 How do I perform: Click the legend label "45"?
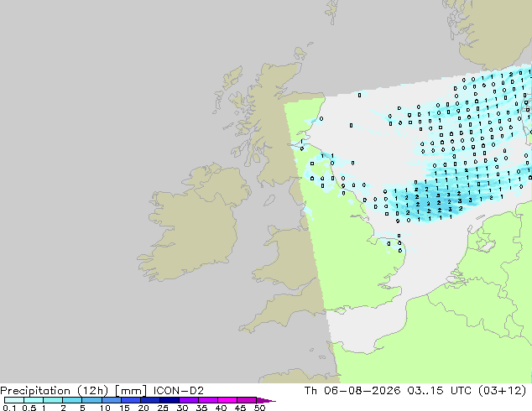click(240, 408)
